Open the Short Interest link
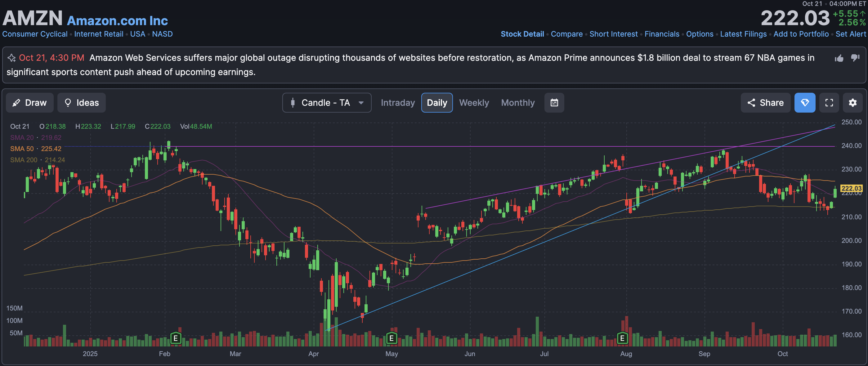The height and width of the screenshot is (366, 868). click(613, 34)
